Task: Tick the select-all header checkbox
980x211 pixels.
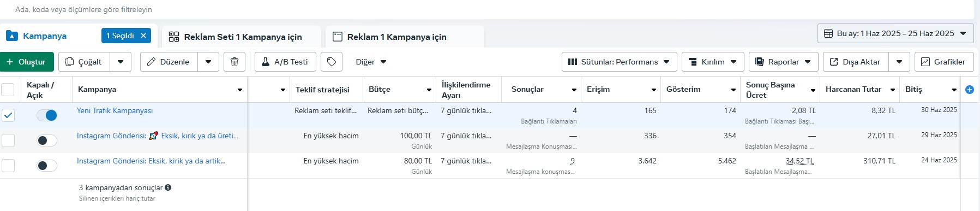Action: [x=8, y=90]
